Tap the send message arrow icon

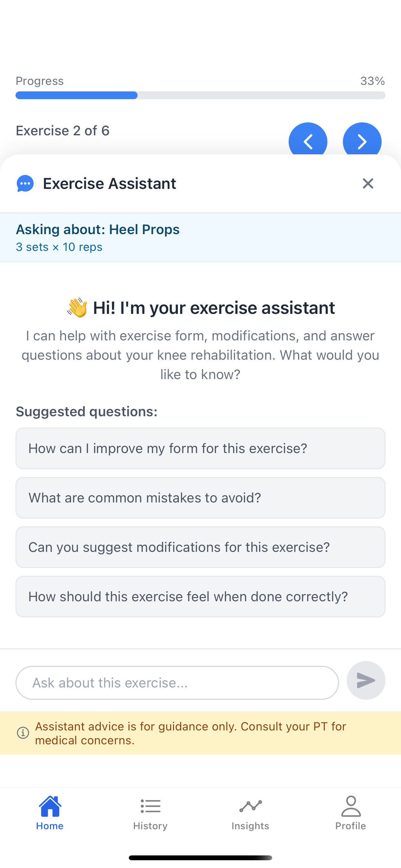pyautogui.click(x=366, y=681)
